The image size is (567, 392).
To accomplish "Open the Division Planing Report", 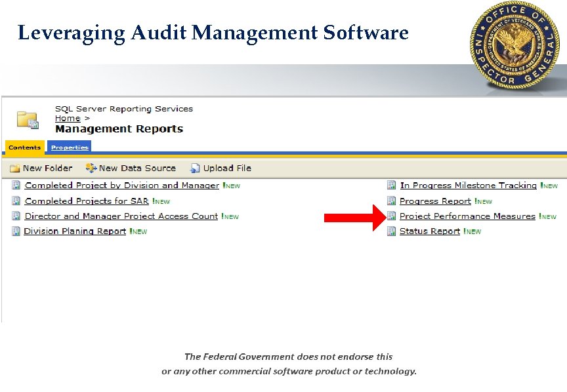I will coord(75,231).
